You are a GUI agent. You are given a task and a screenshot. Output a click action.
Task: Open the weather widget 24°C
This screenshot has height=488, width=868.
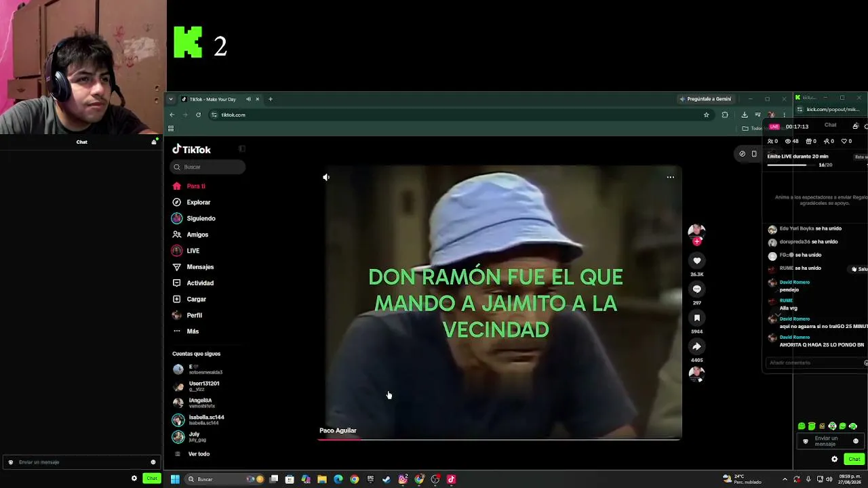742,479
